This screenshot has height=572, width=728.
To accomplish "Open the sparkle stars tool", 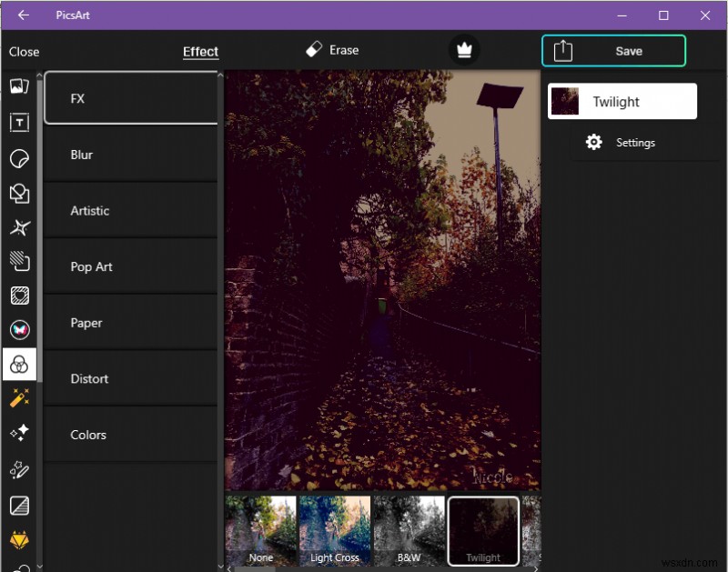I will click(x=19, y=433).
